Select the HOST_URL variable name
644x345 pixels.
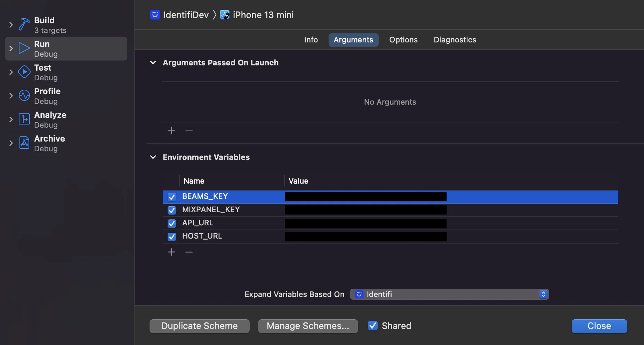click(x=202, y=236)
